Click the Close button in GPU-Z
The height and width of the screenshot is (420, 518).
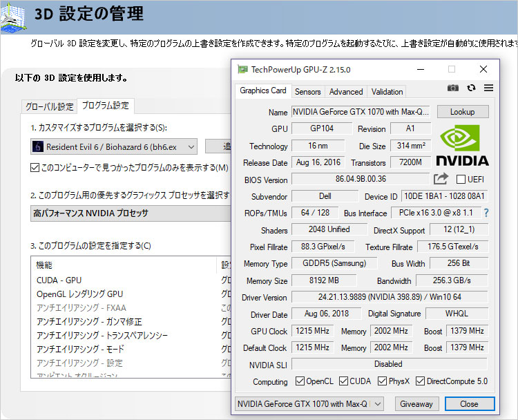(x=469, y=404)
